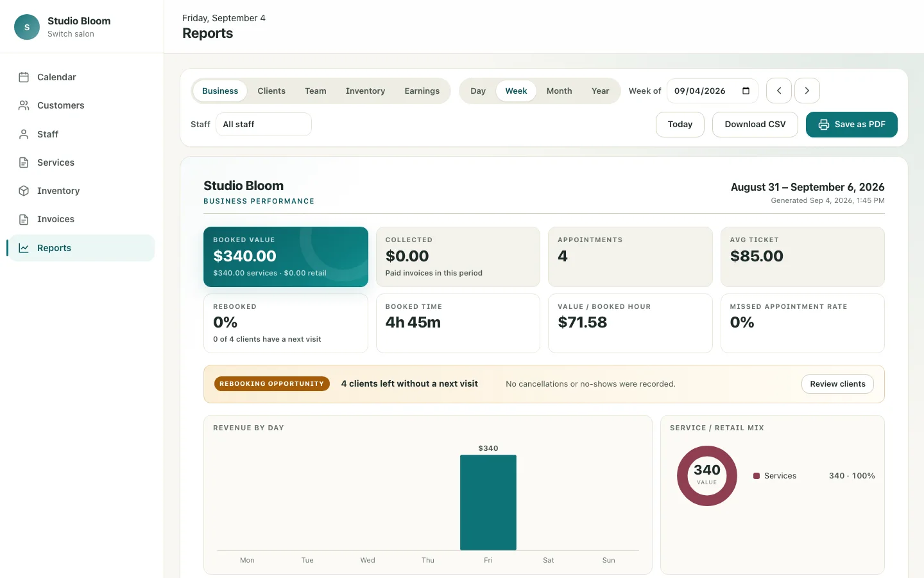This screenshot has width=924, height=578.
Task: Click the Today button
Action: pyautogui.click(x=680, y=125)
